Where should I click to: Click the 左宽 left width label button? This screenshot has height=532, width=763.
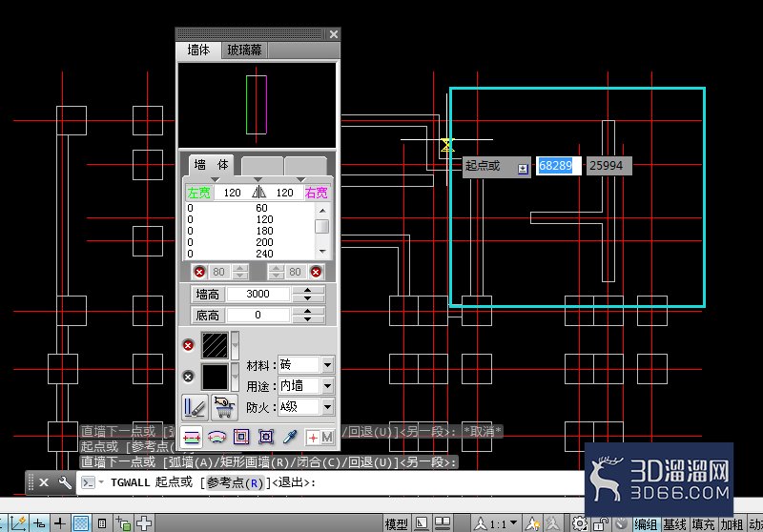pyautogui.click(x=198, y=193)
